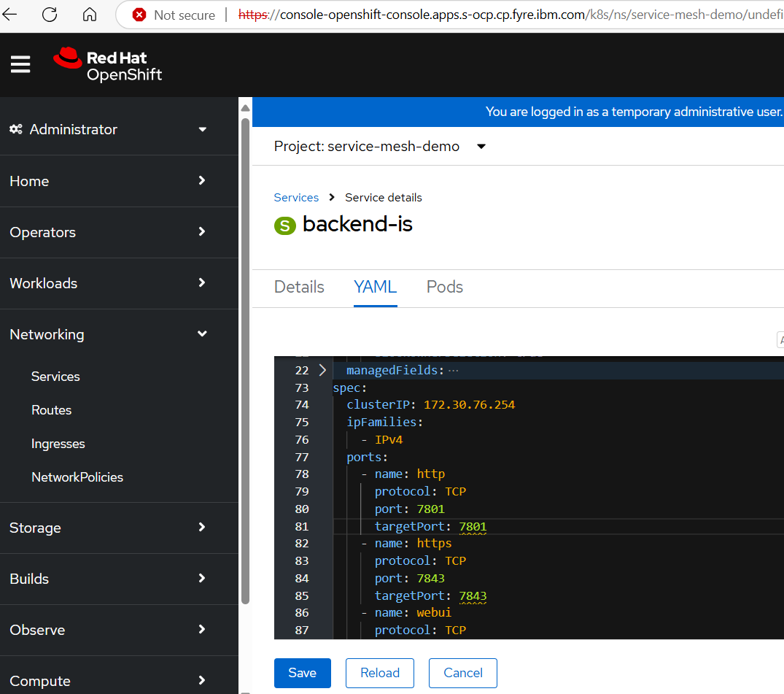Click the Not secure warning icon
This screenshot has height=694, width=784.
pyautogui.click(x=139, y=15)
